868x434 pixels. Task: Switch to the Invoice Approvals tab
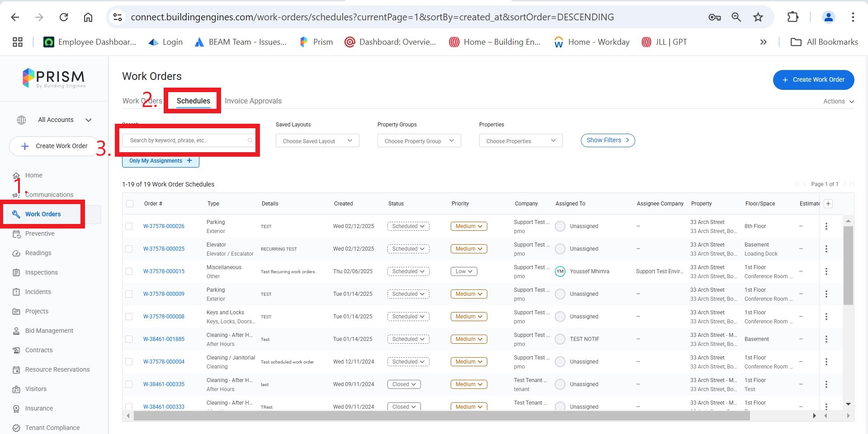pos(253,101)
